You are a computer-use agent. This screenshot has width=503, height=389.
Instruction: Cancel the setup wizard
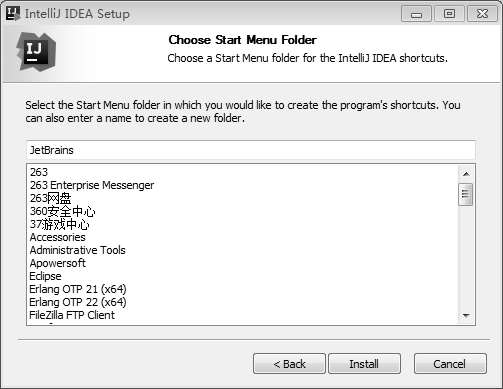(450, 364)
